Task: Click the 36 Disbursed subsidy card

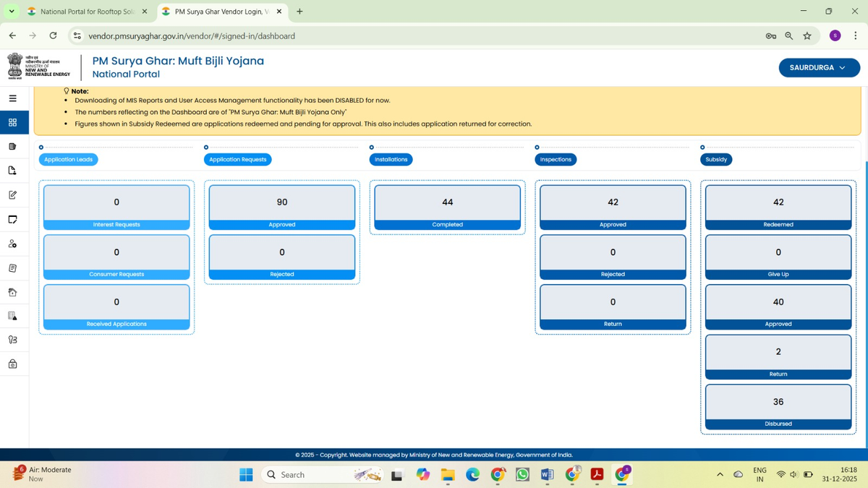Action: [778, 406]
